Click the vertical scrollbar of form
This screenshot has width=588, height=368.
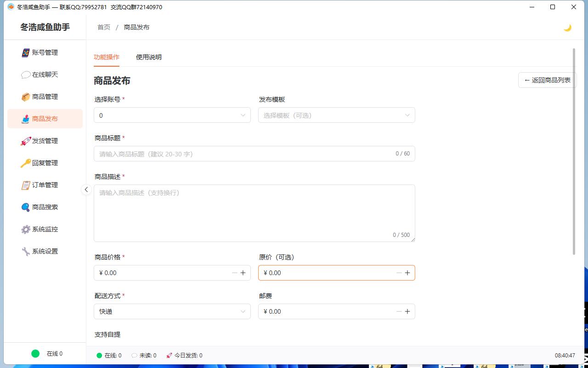pyautogui.click(x=574, y=151)
